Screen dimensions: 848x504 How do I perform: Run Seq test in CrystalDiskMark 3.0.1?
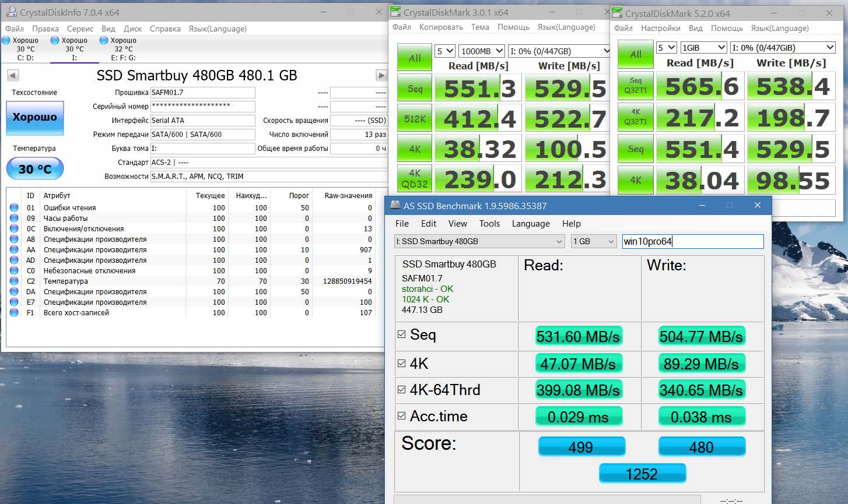point(415,88)
